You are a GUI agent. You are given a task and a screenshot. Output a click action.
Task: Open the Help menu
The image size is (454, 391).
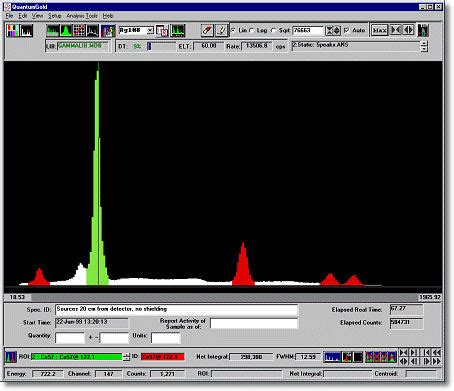pos(108,16)
